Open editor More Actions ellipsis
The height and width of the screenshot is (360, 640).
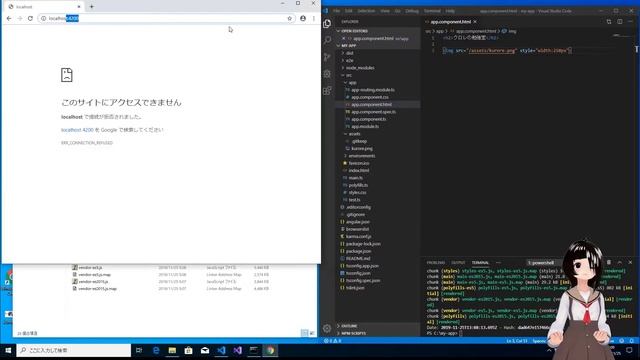pos(630,22)
